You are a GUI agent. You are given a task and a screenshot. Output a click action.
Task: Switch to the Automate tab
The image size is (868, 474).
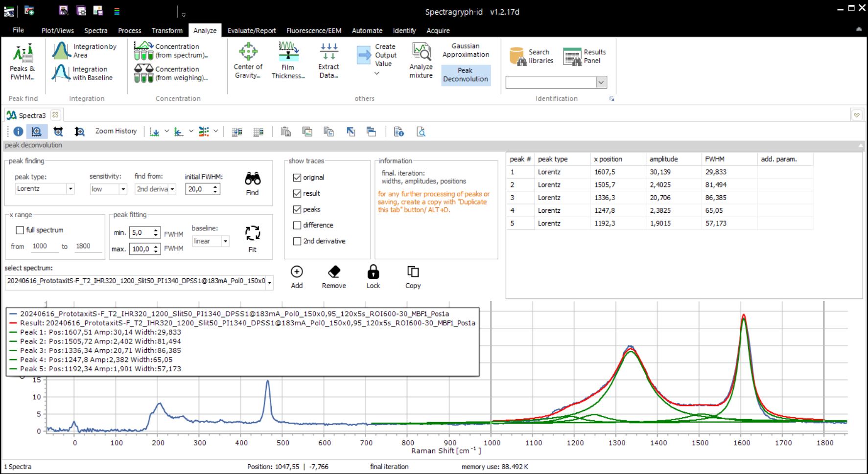[367, 30]
